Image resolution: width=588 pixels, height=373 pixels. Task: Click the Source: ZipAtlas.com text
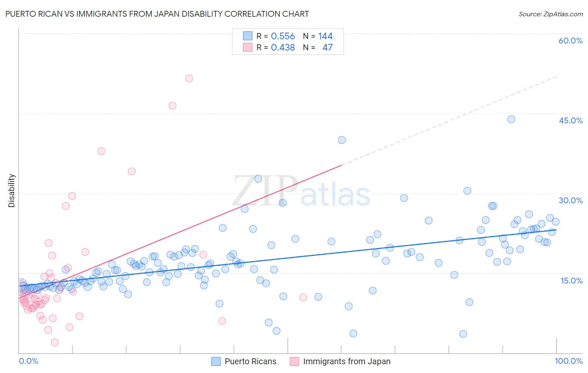pos(551,14)
